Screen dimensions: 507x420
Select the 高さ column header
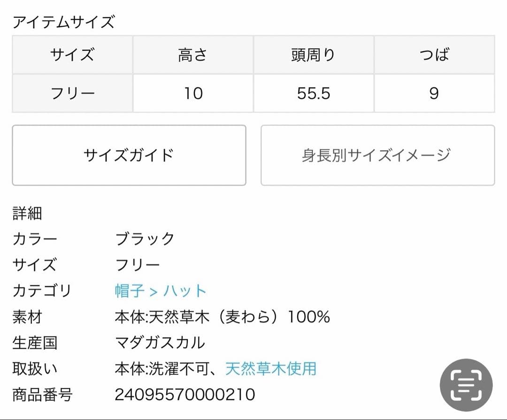pyautogui.click(x=193, y=55)
